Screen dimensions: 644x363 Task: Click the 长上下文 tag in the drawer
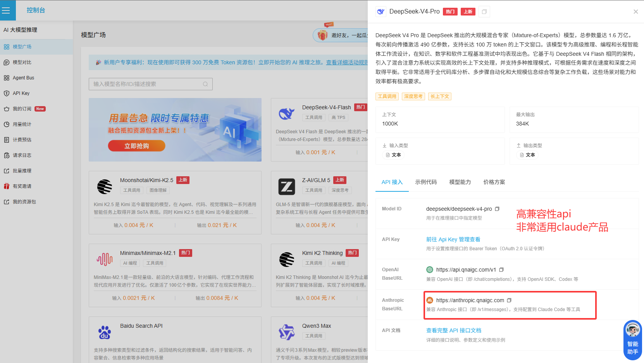click(440, 96)
